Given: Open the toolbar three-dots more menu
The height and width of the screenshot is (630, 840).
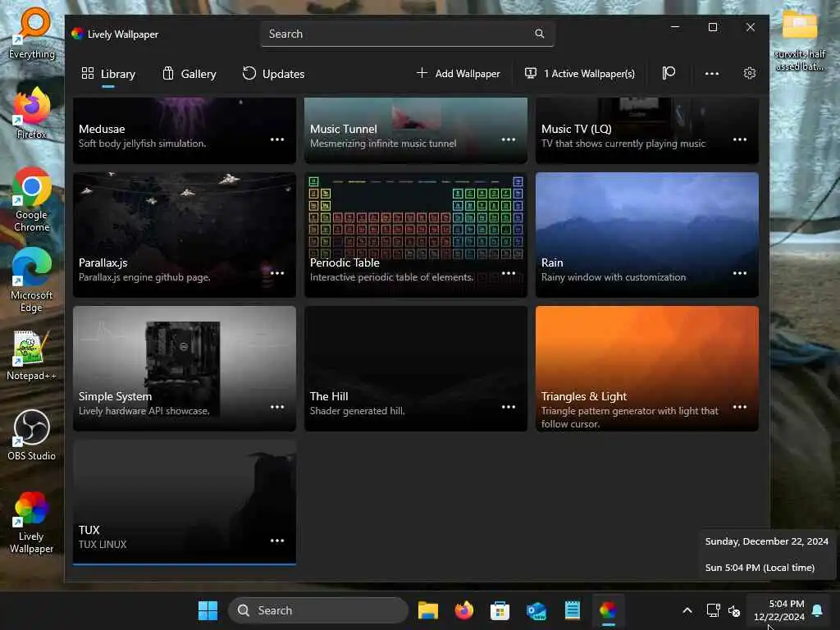Looking at the screenshot, I should pos(711,73).
